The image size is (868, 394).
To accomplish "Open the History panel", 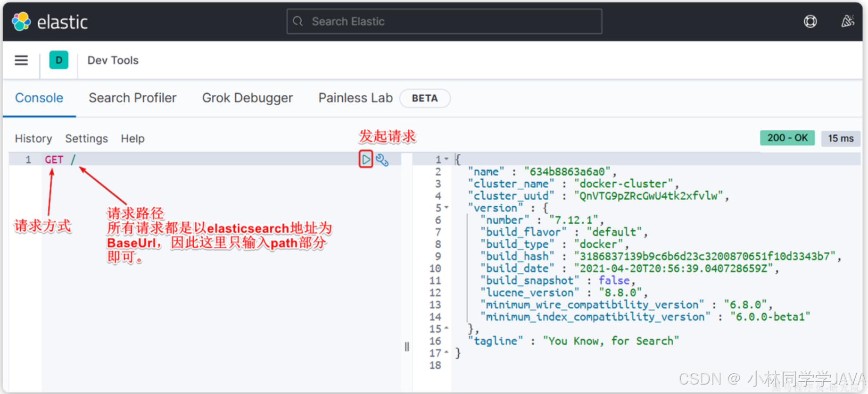I will click(33, 139).
